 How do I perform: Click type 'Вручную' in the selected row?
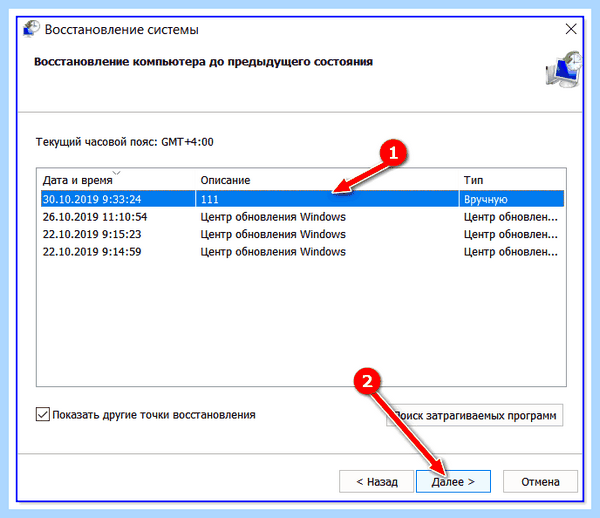click(x=485, y=199)
